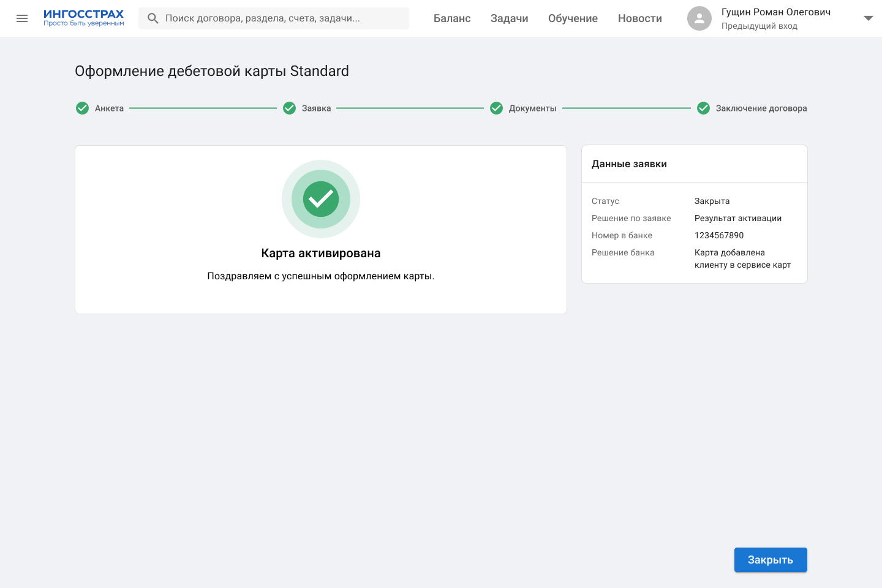This screenshot has height=588, width=882.
Task: Click the status value Закрыта
Action: tap(712, 201)
